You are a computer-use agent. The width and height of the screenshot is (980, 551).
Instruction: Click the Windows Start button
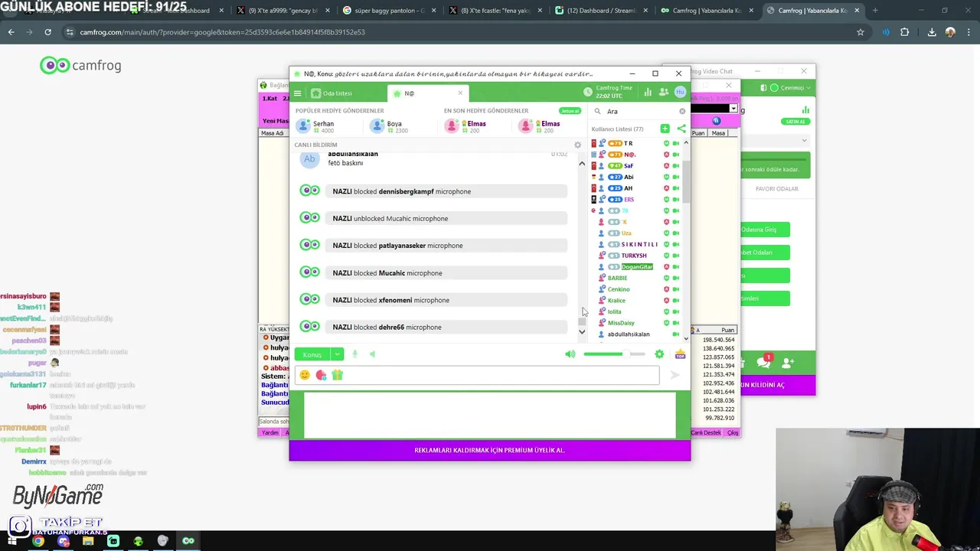11,541
